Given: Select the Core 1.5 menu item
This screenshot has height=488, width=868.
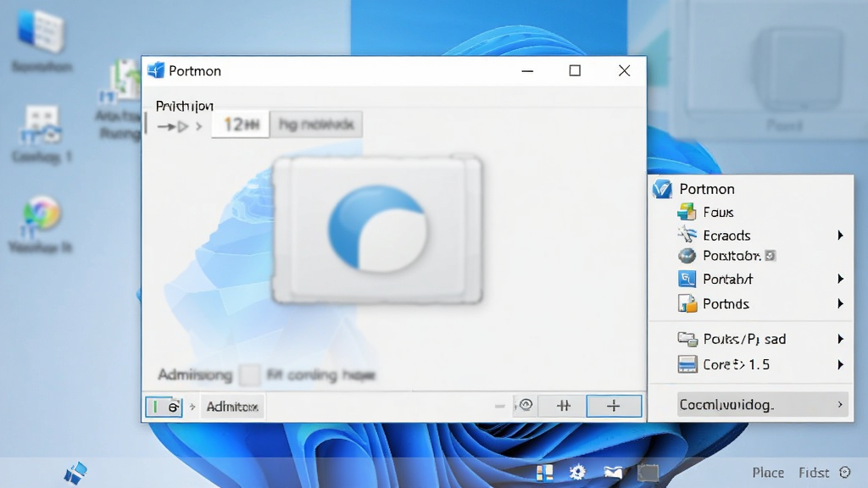Looking at the screenshot, I should click(x=736, y=364).
